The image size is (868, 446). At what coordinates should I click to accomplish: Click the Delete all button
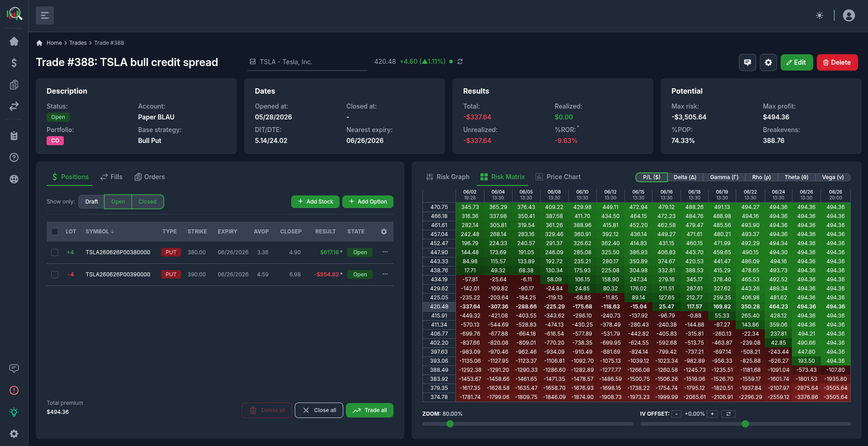tap(267, 410)
